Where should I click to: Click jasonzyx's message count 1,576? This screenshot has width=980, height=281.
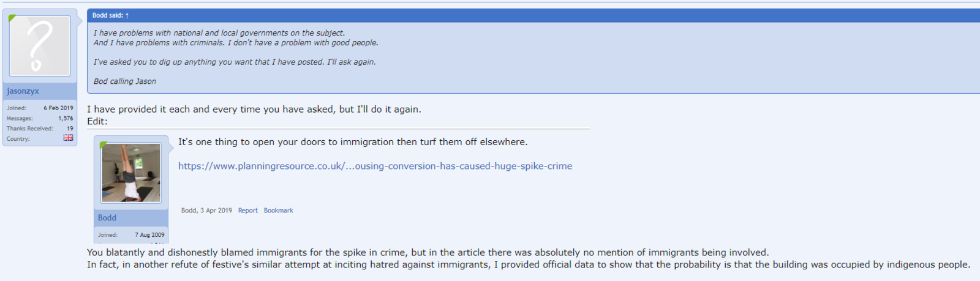66,118
